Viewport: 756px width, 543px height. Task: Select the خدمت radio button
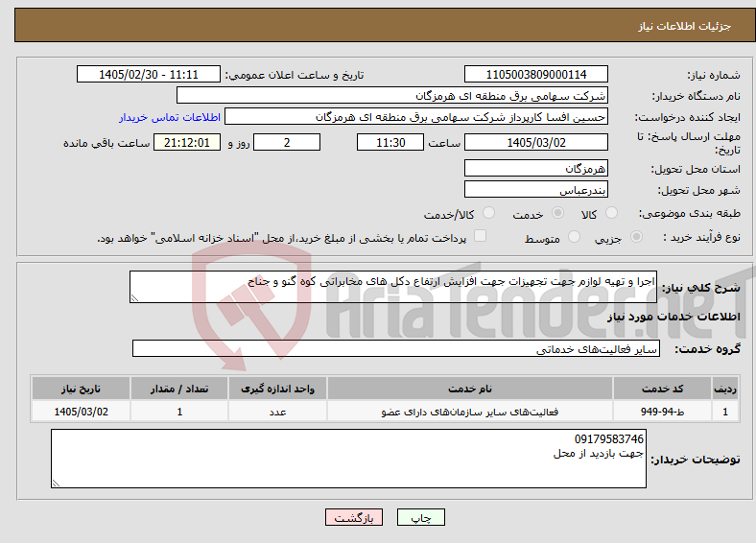pyautogui.click(x=557, y=213)
